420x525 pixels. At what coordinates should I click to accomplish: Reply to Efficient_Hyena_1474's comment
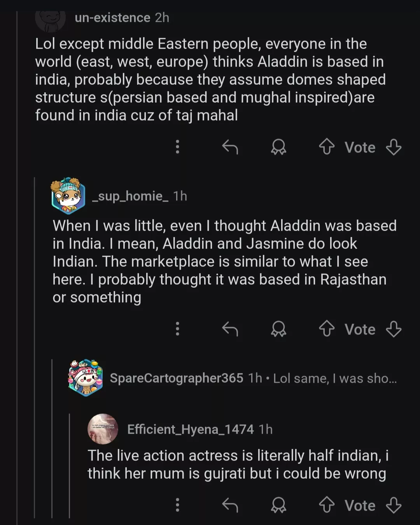[230, 505]
